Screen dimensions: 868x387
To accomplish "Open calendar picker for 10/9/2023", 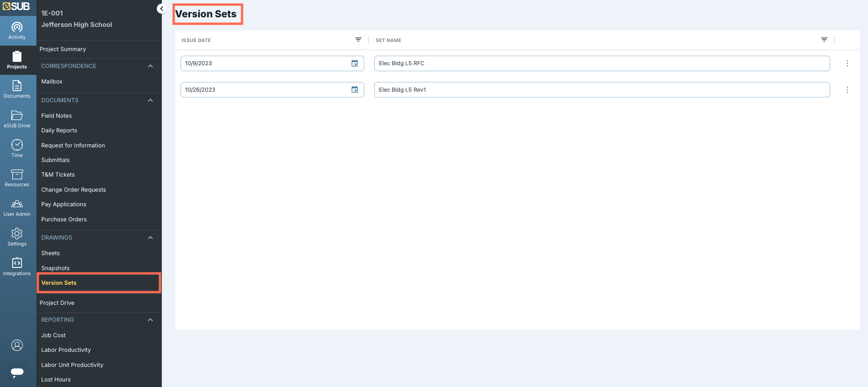I will pyautogui.click(x=355, y=63).
